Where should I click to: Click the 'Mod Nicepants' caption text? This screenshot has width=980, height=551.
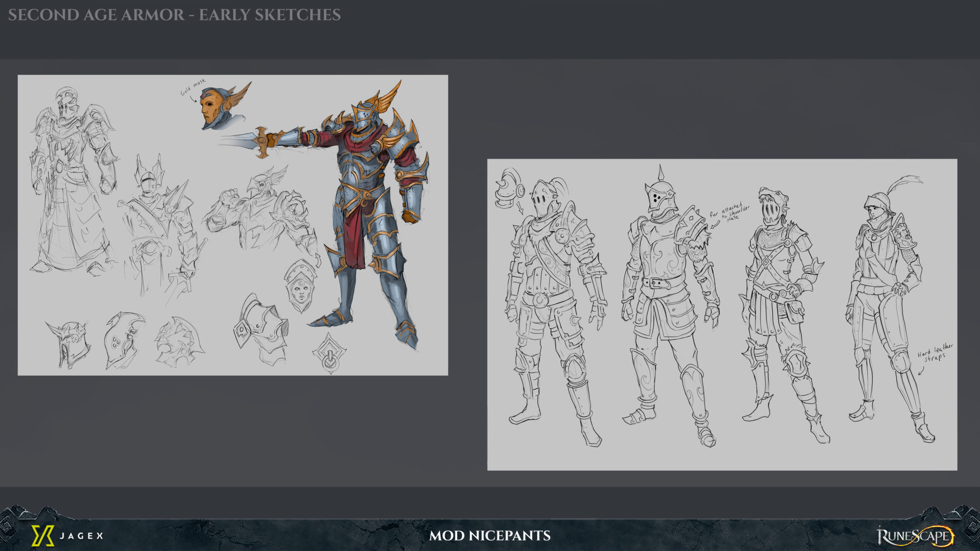(x=490, y=535)
